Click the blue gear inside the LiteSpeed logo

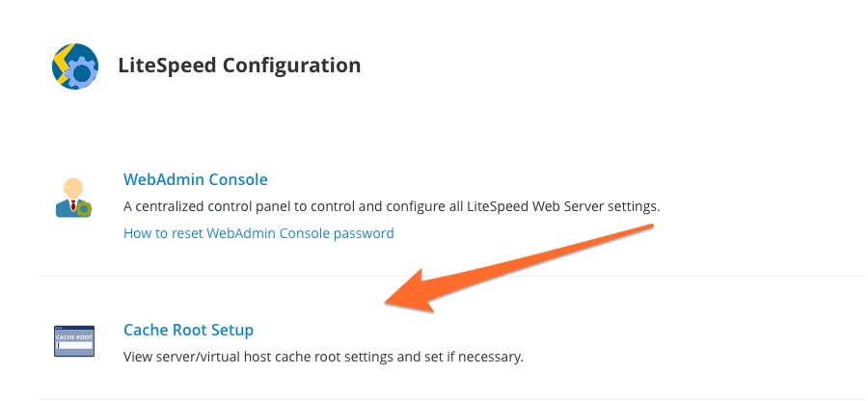(x=83, y=72)
